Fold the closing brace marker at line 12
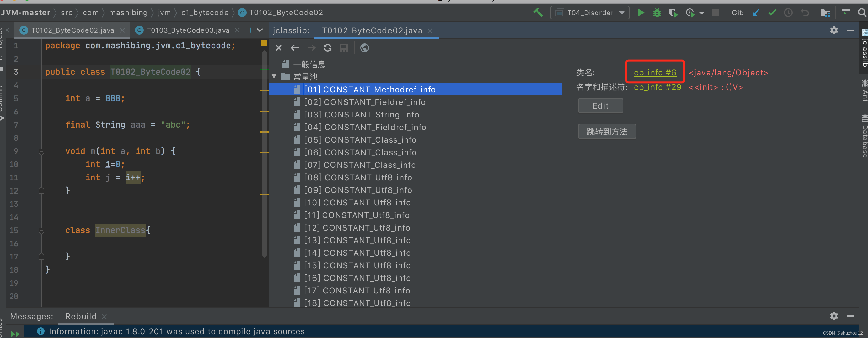Viewport: 868px width, 338px height. tap(41, 191)
